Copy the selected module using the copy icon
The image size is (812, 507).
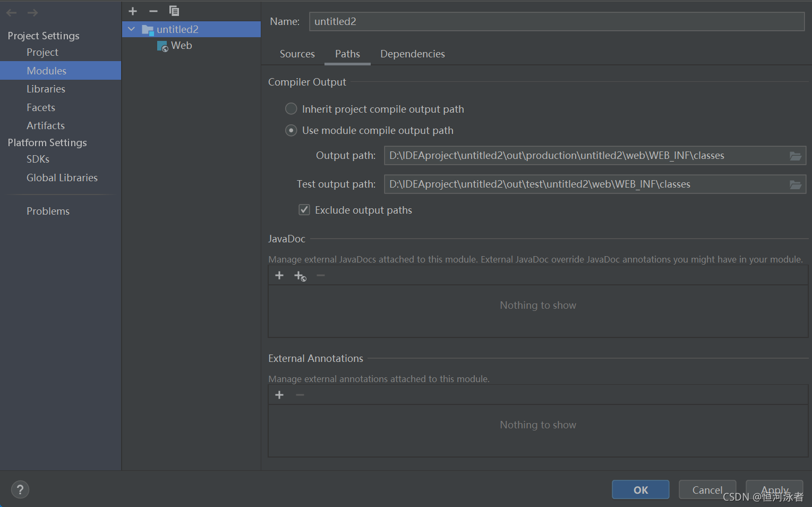tap(174, 11)
